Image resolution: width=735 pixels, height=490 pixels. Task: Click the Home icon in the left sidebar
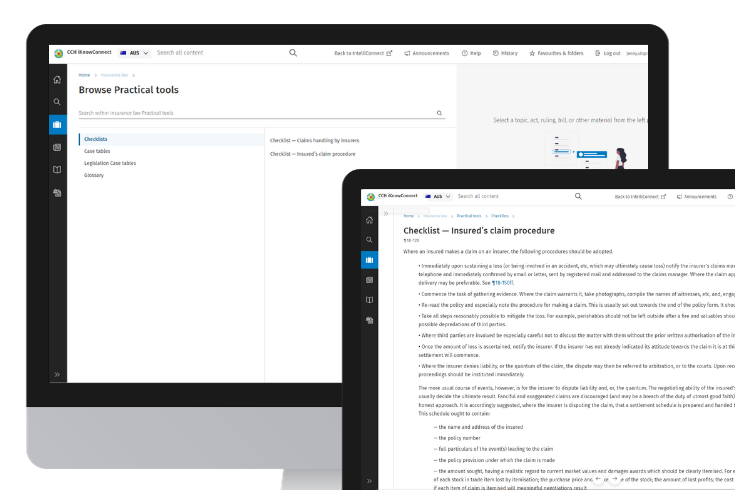click(x=57, y=79)
